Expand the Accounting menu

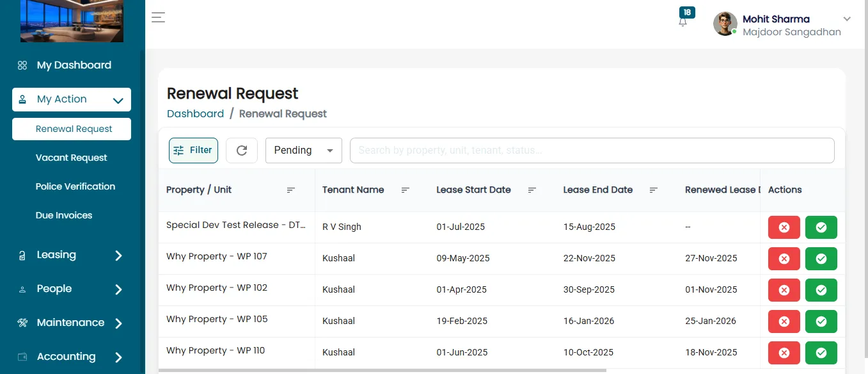tap(72, 357)
